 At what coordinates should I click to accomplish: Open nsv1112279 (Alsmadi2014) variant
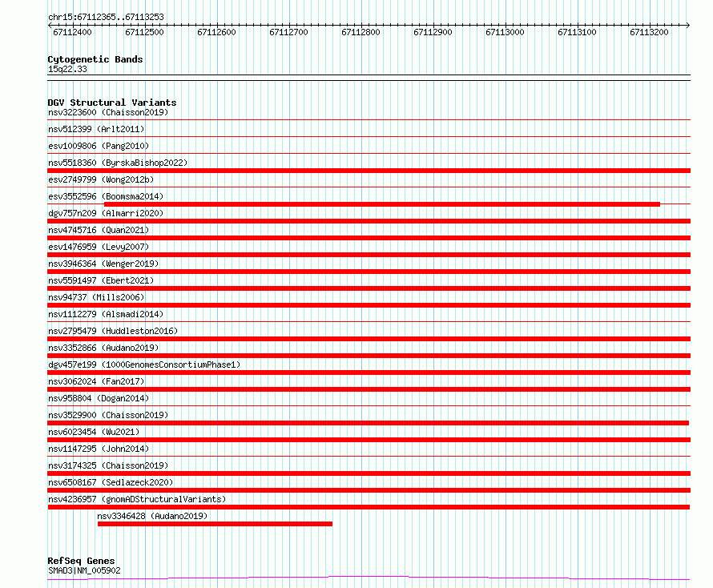click(106, 314)
